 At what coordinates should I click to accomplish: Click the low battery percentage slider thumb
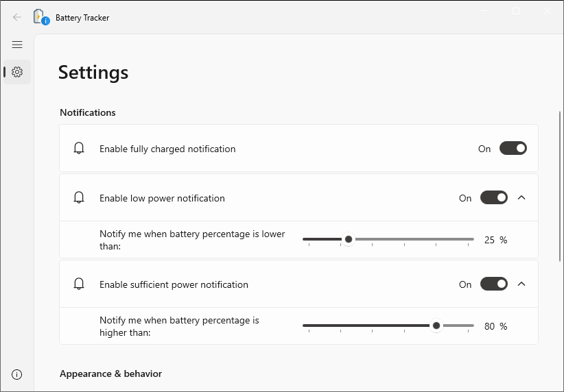click(348, 239)
